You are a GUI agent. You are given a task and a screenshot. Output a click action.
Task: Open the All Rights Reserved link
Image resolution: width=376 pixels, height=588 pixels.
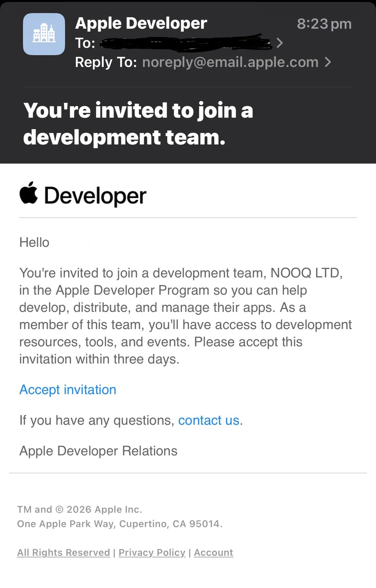pos(64,553)
